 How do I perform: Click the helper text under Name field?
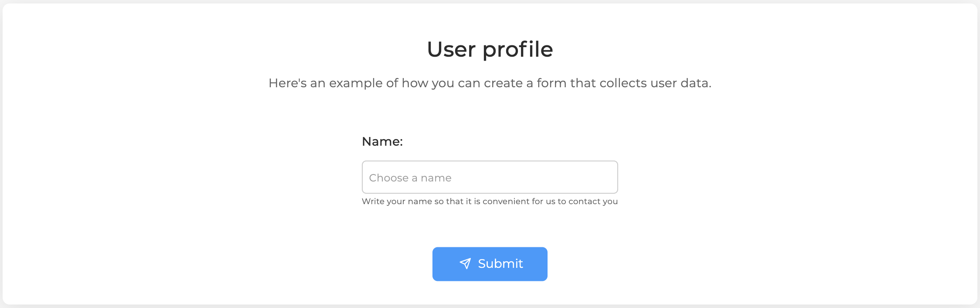[x=490, y=201]
